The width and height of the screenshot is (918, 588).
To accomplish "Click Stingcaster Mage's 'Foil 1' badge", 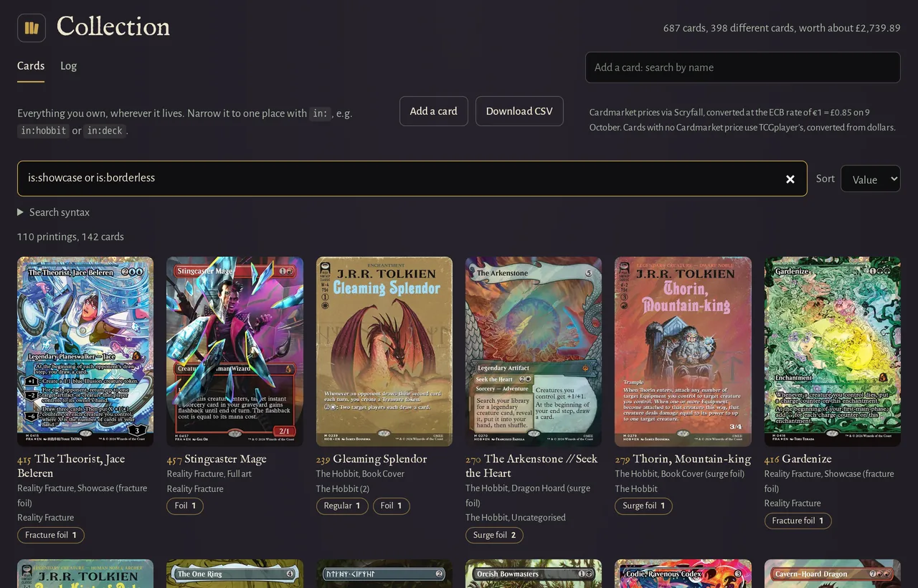I will [185, 506].
